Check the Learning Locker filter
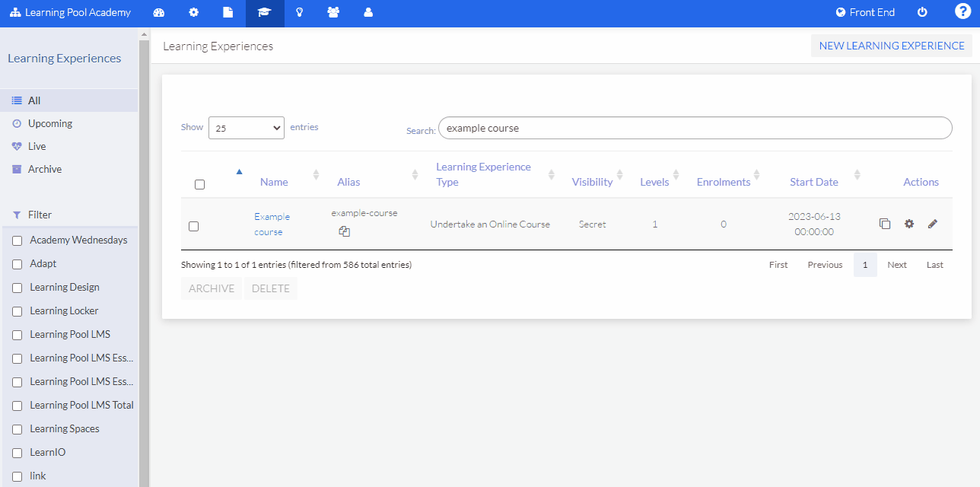The height and width of the screenshot is (487, 980). (17, 310)
